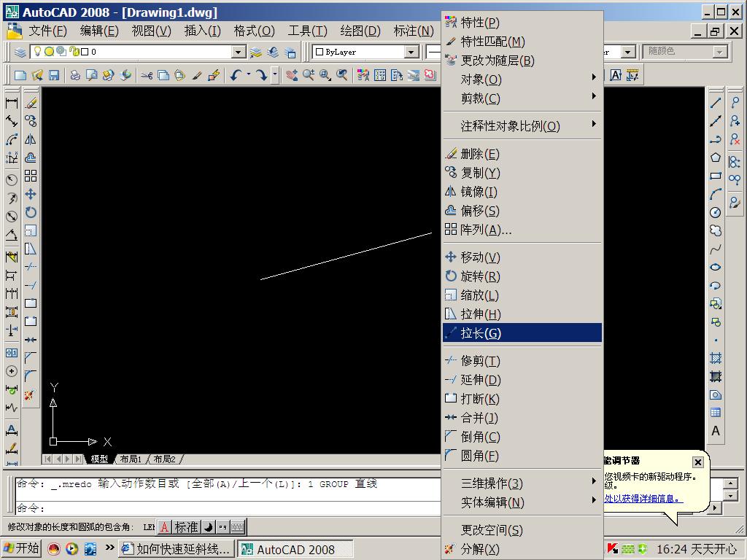
Task: Expand the 实体编辑(N) submenu
Action: click(x=522, y=502)
